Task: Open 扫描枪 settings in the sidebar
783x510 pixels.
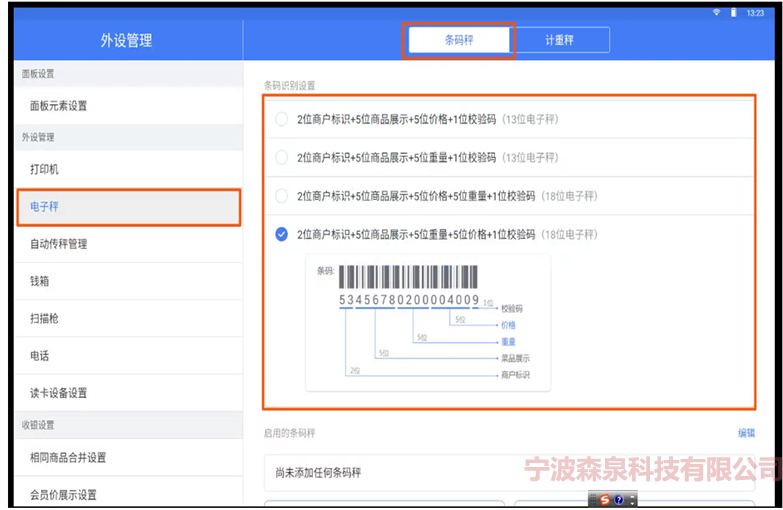Action: point(44,319)
